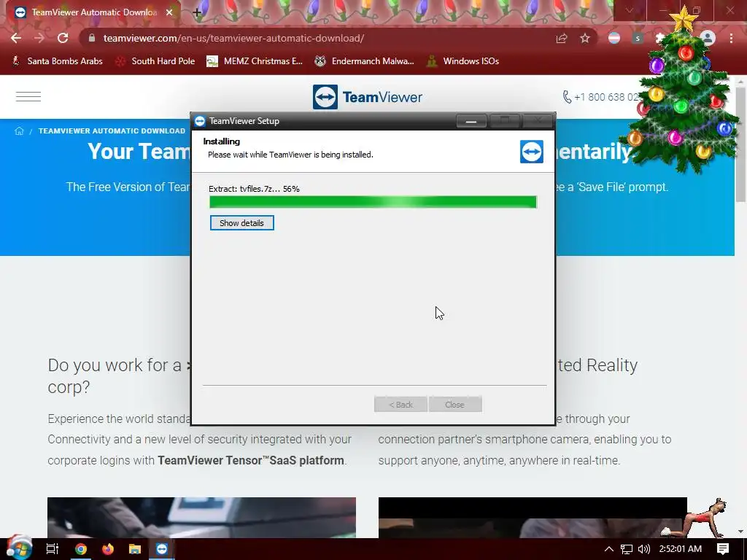
Task: Open Task View from taskbar
Action: pos(53,549)
